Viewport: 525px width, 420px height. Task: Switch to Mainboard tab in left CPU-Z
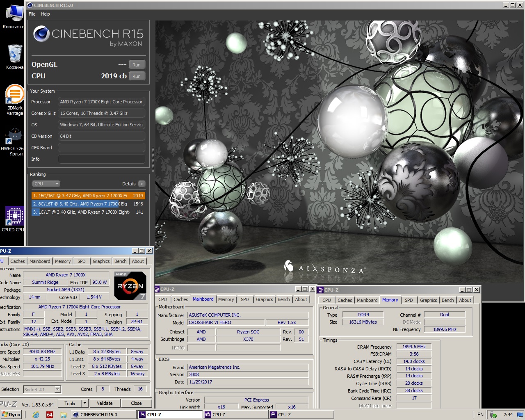(40, 261)
